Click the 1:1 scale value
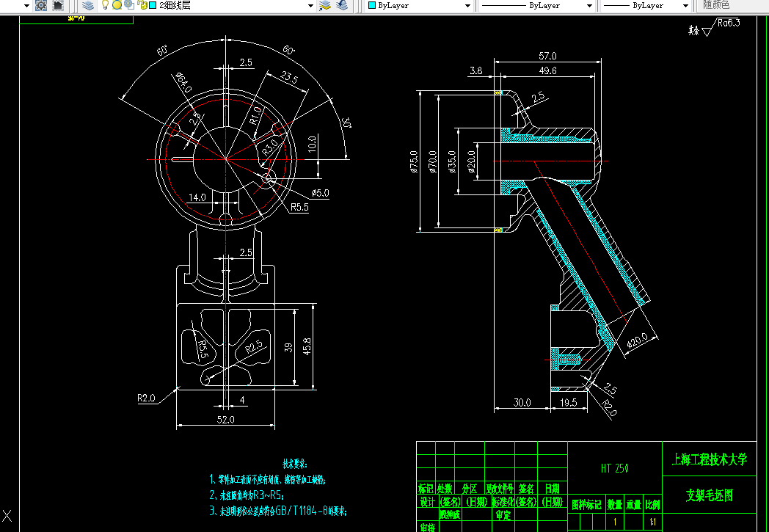 click(x=653, y=522)
